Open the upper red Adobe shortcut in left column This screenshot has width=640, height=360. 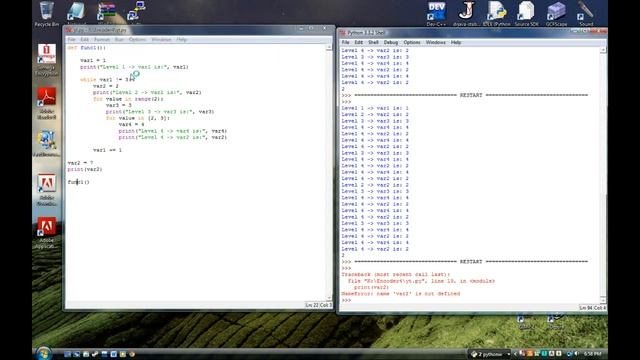coord(47,190)
